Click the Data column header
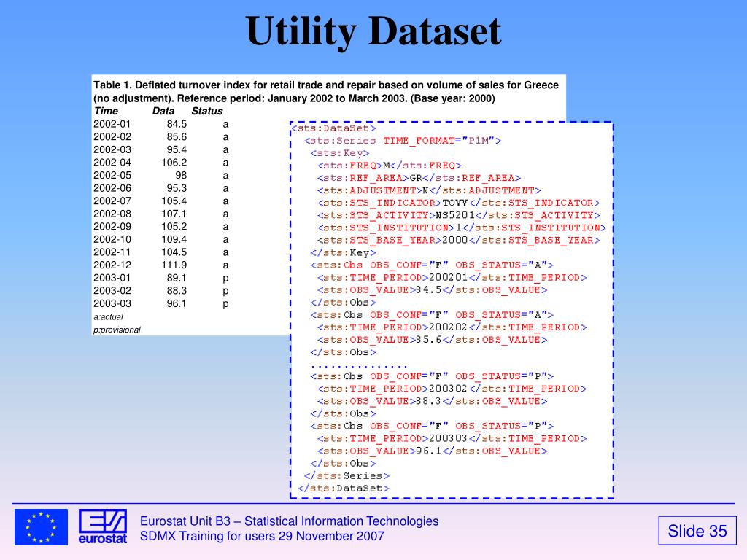Screen dimensions: 747x560 [x=163, y=111]
